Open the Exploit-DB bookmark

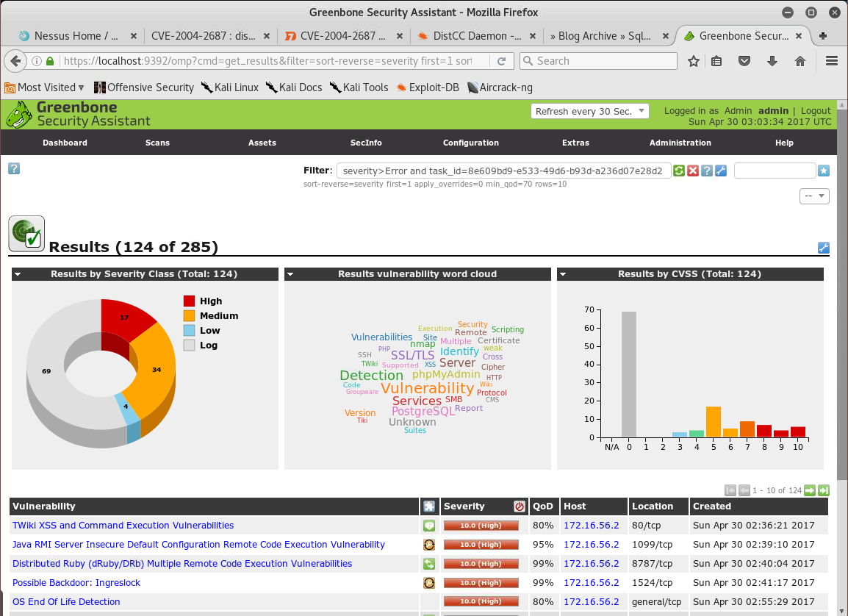click(x=428, y=87)
